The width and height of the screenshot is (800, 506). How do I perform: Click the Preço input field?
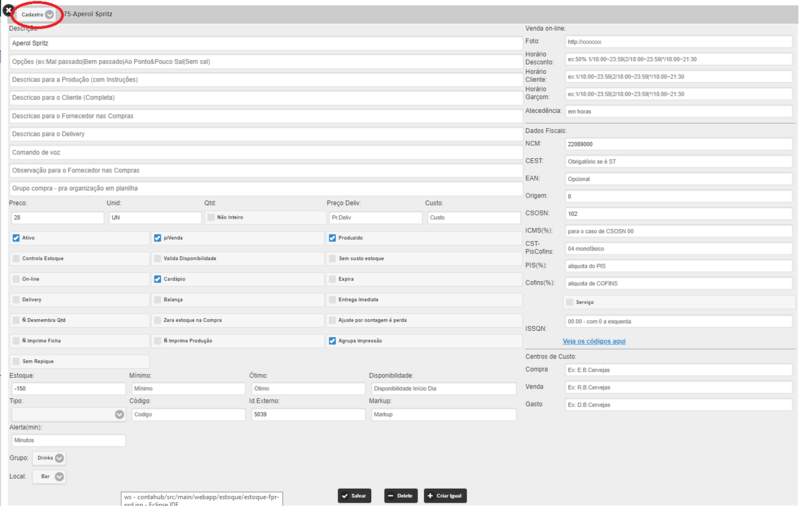click(57, 217)
